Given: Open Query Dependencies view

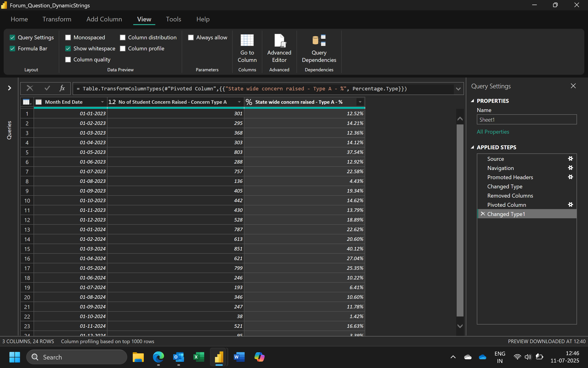Looking at the screenshot, I should [319, 49].
